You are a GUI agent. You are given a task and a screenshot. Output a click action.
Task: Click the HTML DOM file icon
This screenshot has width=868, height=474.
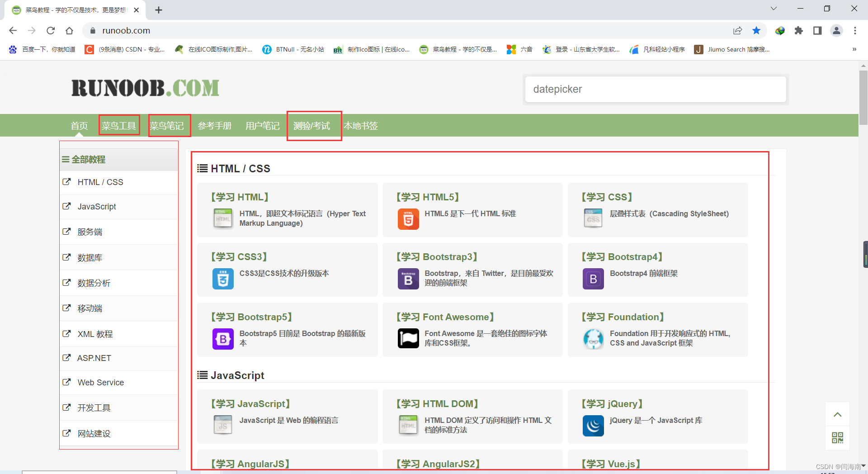tap(408, 426)
